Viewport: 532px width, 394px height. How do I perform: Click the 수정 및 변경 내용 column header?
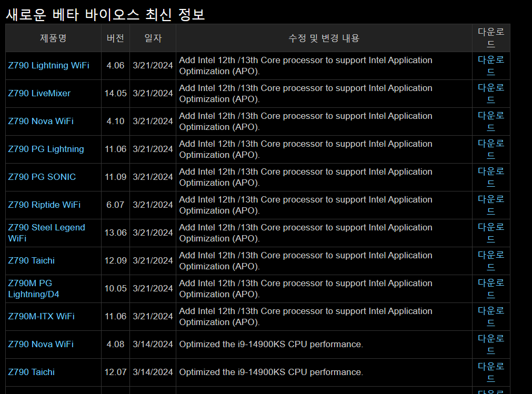[324, 38]
